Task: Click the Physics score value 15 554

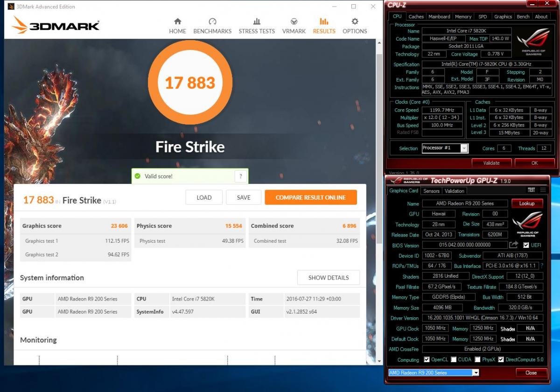Action: pyautogui.click(x=234, y=226)
